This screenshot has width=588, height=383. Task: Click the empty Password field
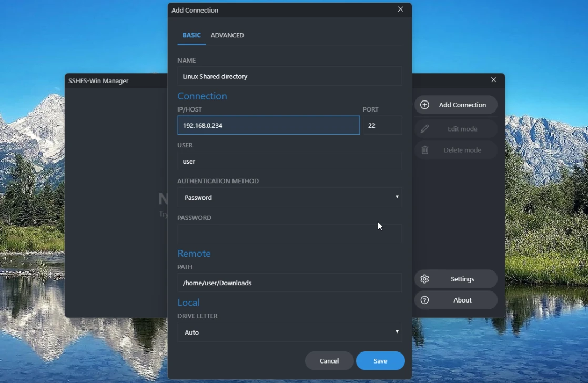pos(289,234)
